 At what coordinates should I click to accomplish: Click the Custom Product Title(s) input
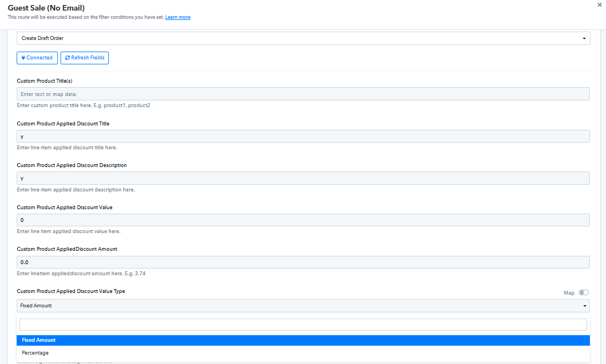(303, 94)
